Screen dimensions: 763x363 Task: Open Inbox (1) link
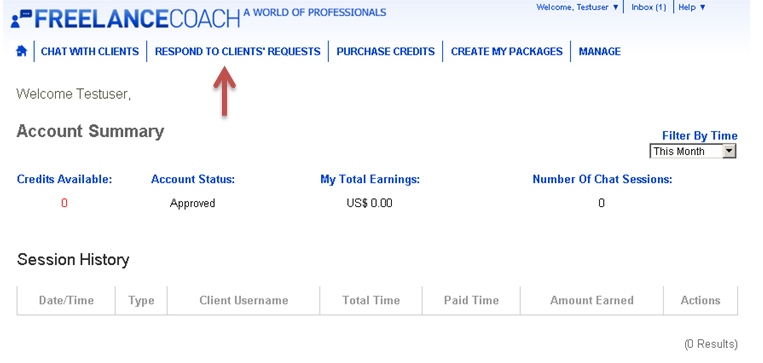tap(649, 7)
